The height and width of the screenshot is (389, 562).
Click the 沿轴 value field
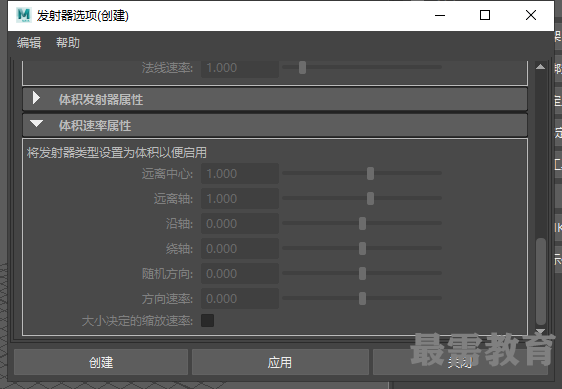pos(240,224)
